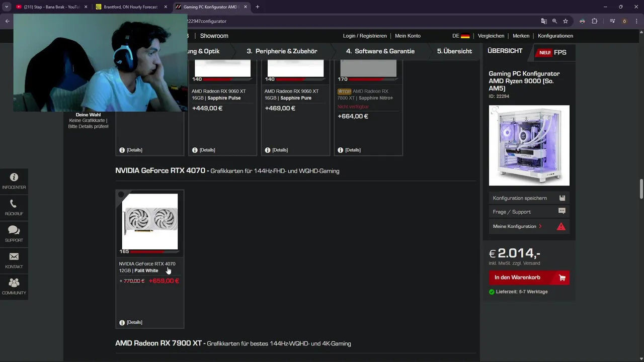
Task: Click the white gaming PC case preview image
Action: (529, 145)
